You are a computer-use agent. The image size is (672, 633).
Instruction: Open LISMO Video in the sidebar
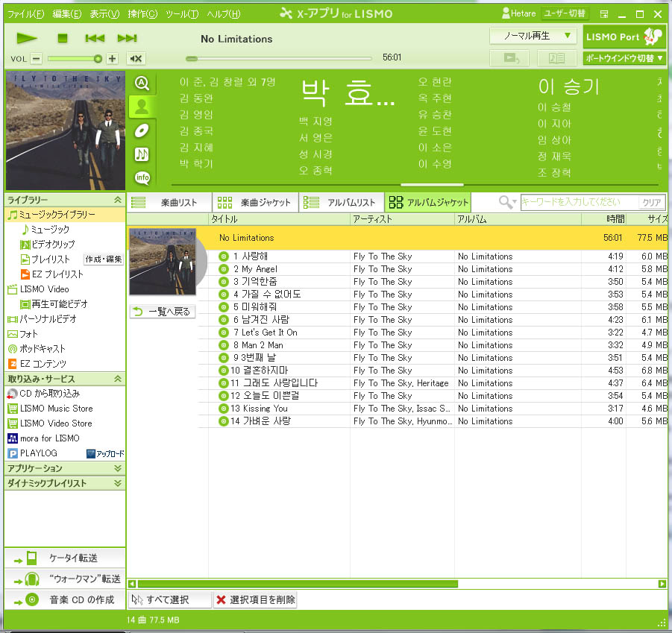(x=39, y=289)
